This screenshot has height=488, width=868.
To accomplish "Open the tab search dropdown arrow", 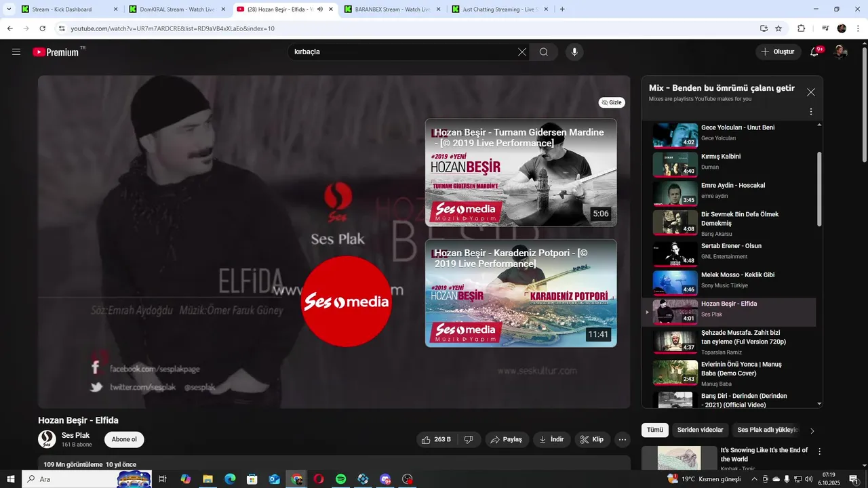I will coord(9,9).
